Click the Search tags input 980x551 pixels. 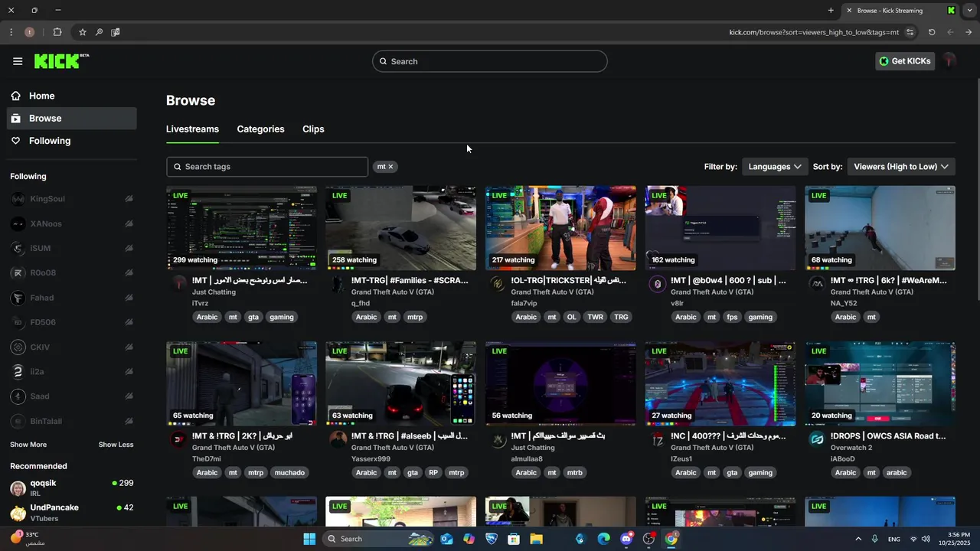(267, 167)
